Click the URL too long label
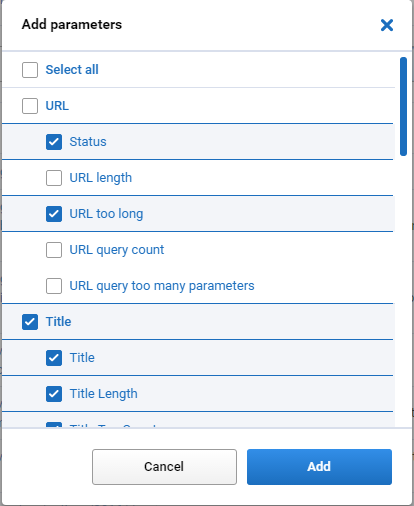This screenshot has height=506, width=414. pos(106,214)
